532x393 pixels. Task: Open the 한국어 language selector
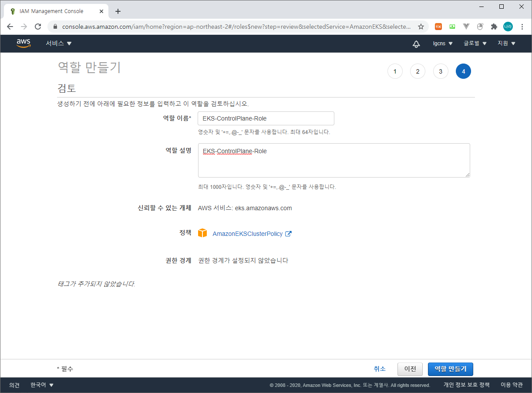[42, 385]
